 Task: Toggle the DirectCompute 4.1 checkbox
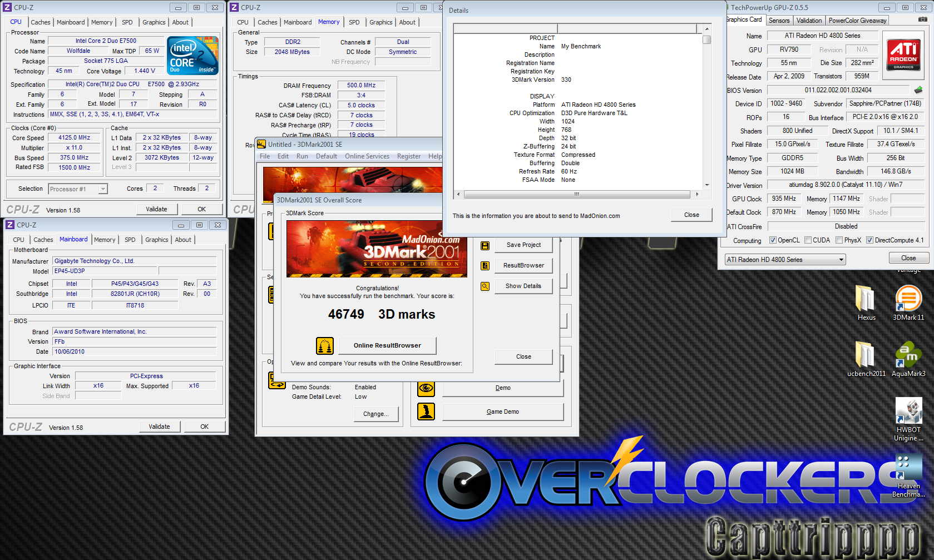coord(869,240)
